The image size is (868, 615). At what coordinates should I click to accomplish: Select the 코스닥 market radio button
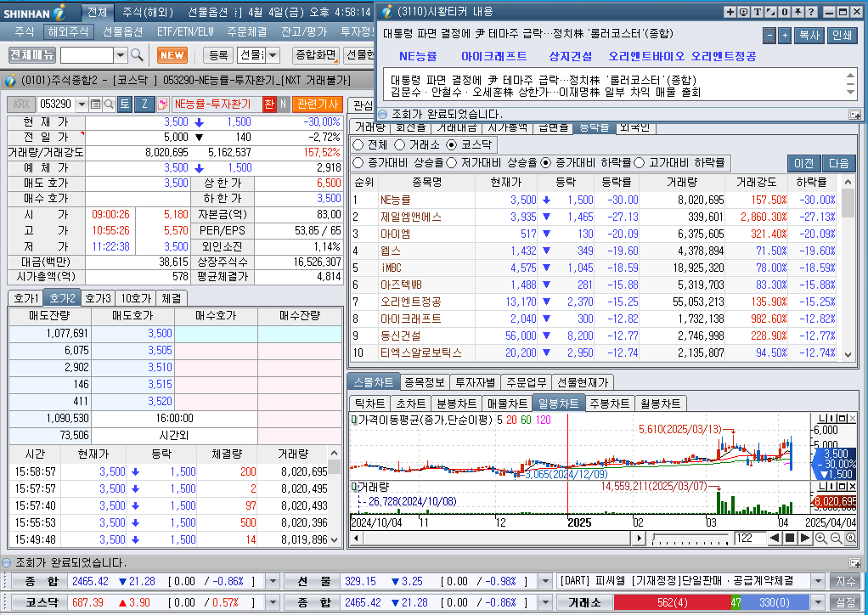tap(452, 145)
